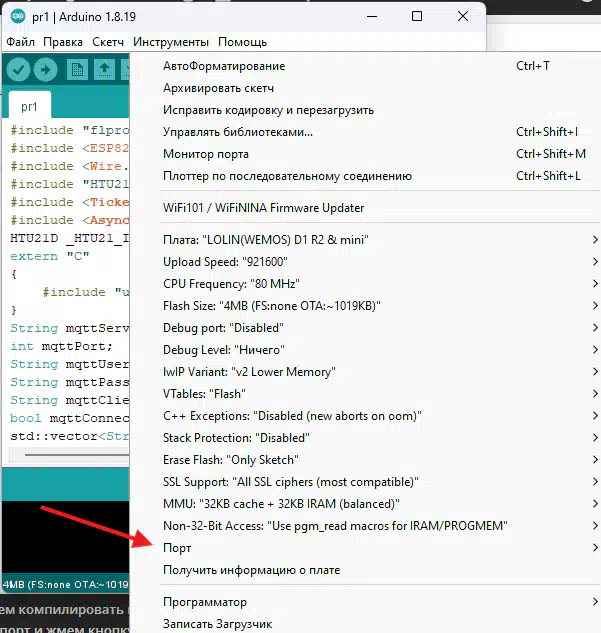Select the pr1 sketch tab
This screenshot has width=601, height=633.
[29, 107]
